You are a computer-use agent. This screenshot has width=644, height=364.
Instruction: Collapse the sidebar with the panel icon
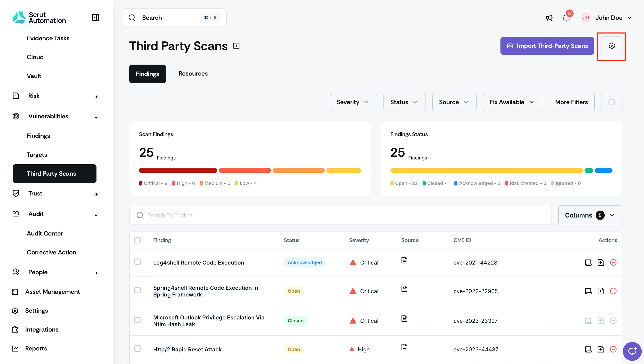click(95, 17)
